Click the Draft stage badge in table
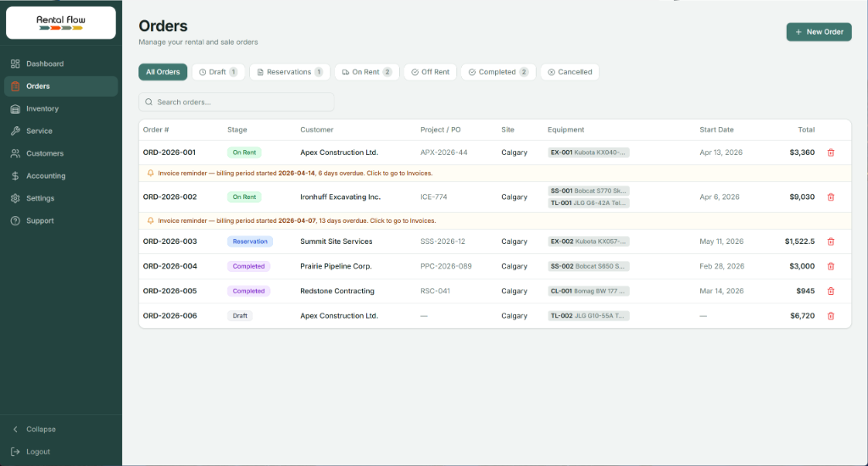This screenshot has width=868, height=466. tap(240, 316)
